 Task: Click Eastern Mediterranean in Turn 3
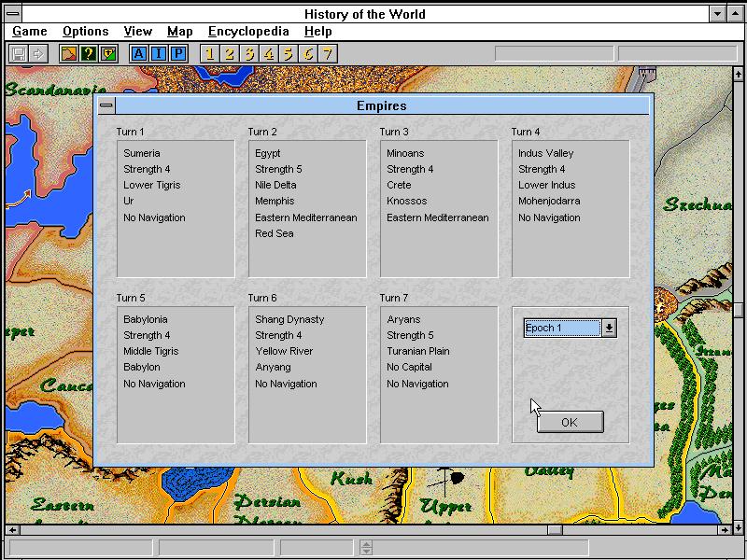(x=437, y=217)
